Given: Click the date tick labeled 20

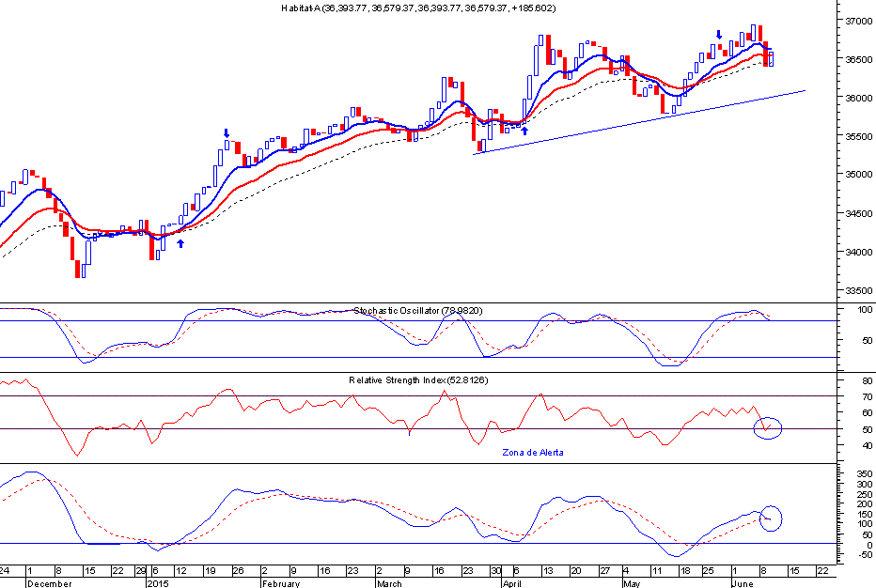Looking at the screenshot, I should 575,571.
